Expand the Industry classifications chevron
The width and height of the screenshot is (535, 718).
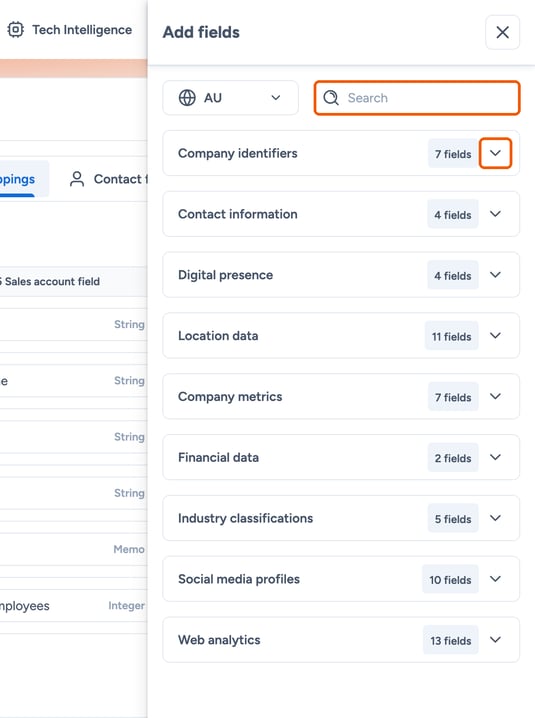(495, 518)
